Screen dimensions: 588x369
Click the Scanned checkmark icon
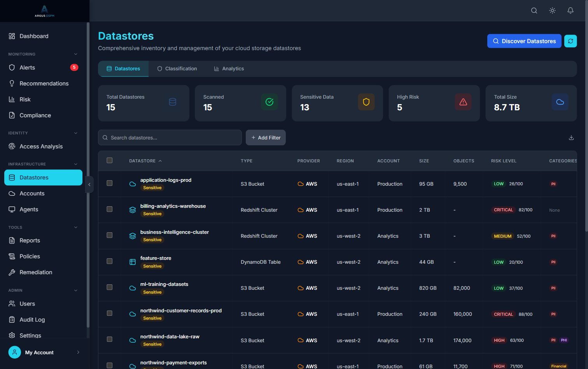coord(269,102)
